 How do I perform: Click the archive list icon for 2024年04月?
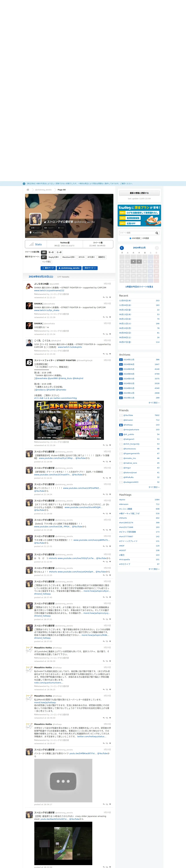[x=121, y=374]
